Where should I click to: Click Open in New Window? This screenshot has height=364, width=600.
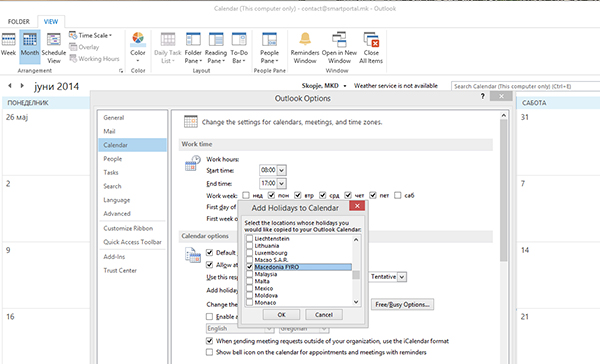click(339, 48)
